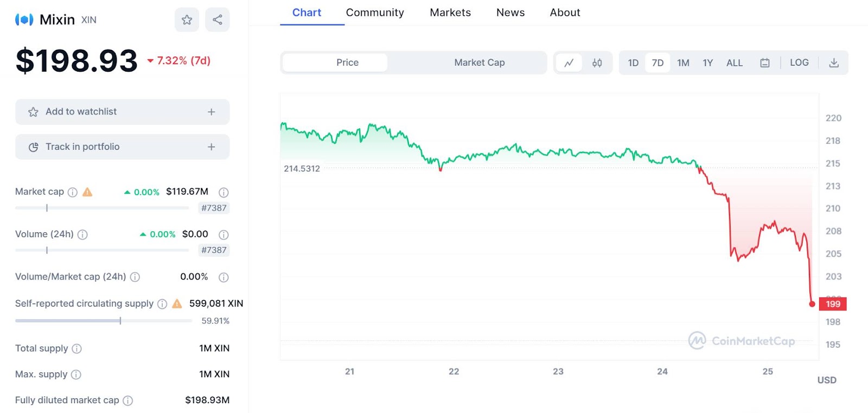Click the Market cap rank slider bar
868x413 pixels.
(102, 208)
